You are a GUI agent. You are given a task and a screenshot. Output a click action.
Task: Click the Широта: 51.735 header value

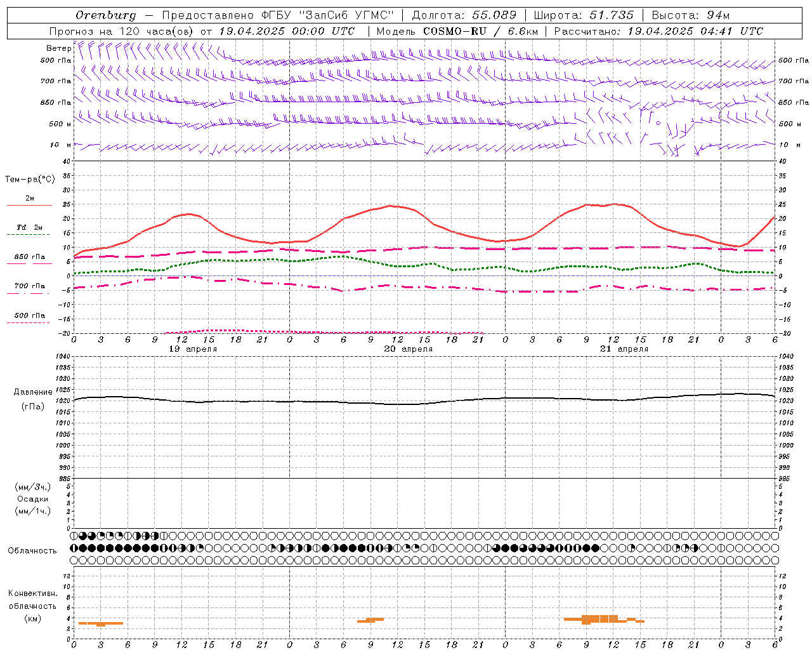[584, 15]
